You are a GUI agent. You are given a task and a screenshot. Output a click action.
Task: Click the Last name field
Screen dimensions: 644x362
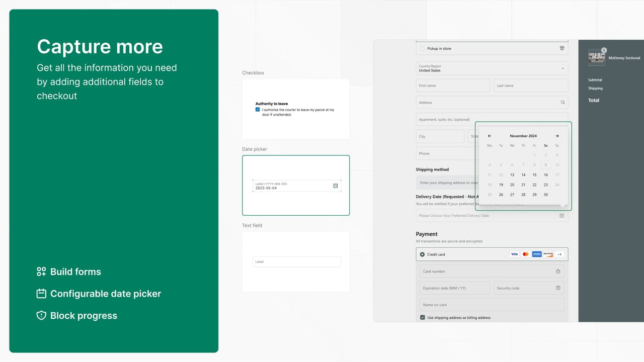click(531, 85)
